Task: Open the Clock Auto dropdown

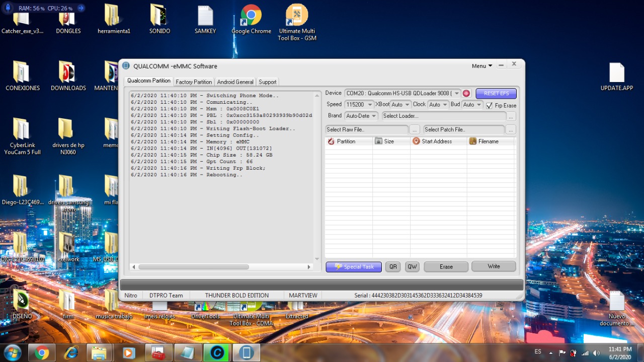Action: pos(445,105)
